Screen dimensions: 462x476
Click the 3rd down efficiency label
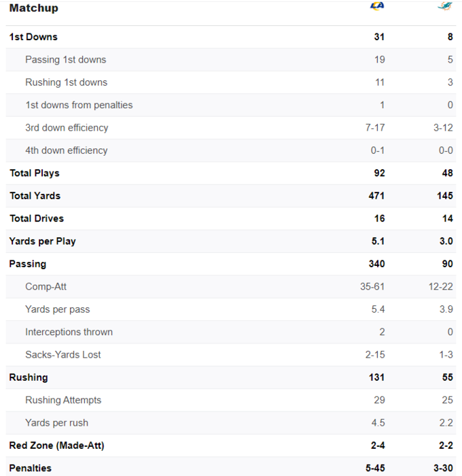pos(67,128)
